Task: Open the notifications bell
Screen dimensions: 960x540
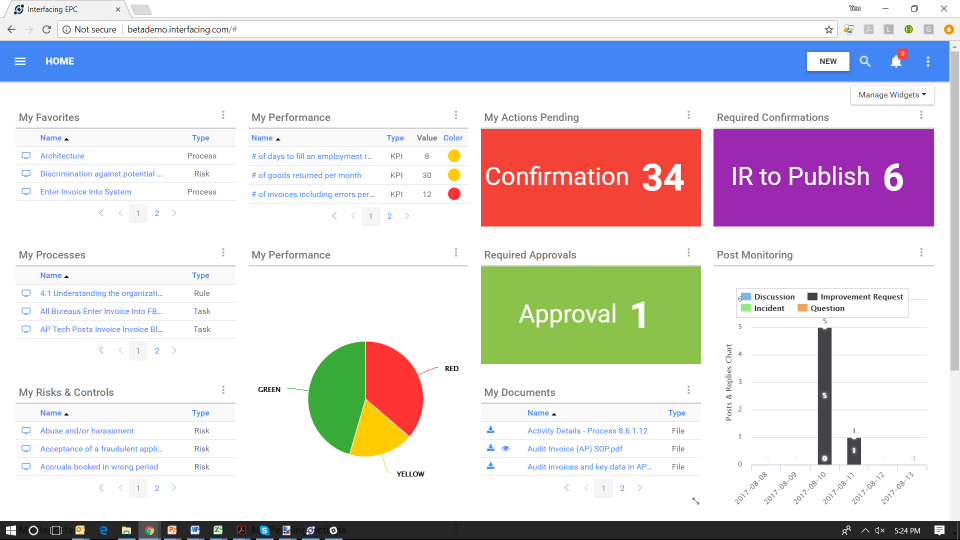Action: tap(896, 61)
